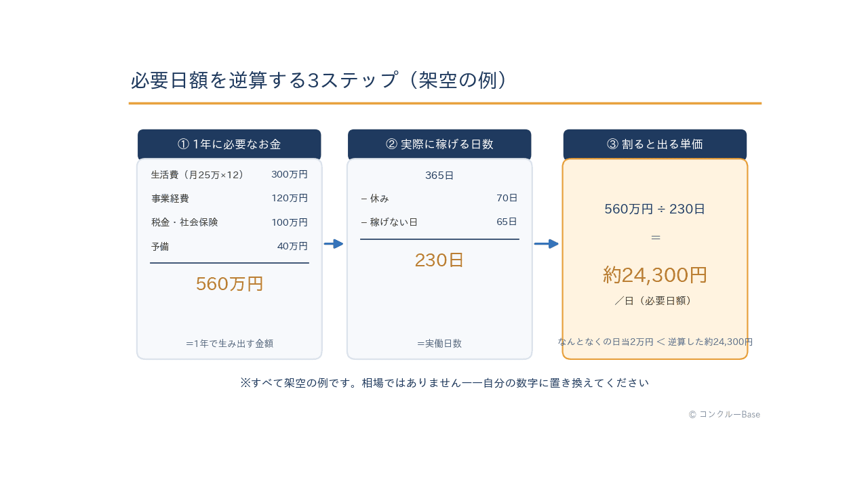The width and height of the screenshot is (868, 488).
Task: Click the value 365日
Action: (439, 176)
